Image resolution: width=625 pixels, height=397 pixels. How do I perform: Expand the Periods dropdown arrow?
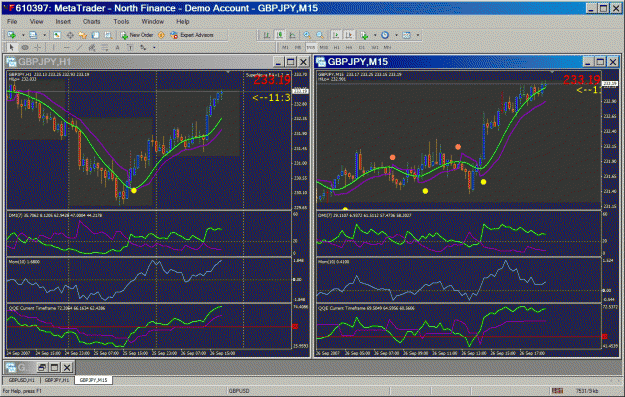[396, 35]
